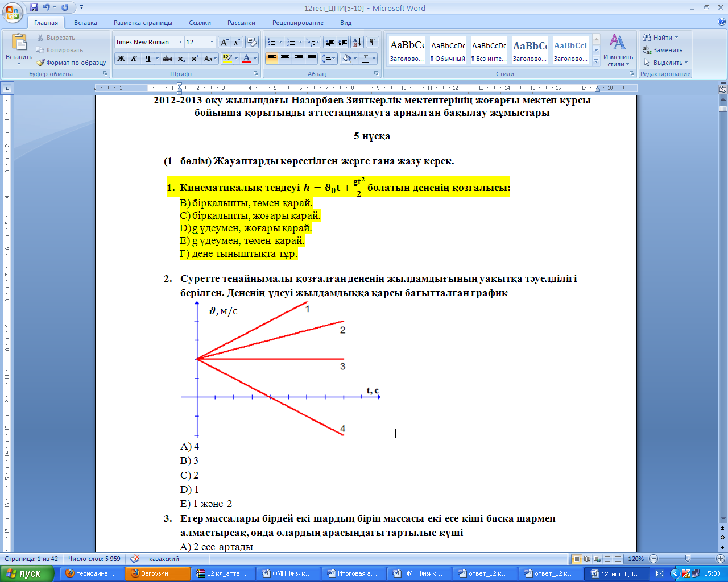Open the Выделить dropdown
728x582 pixels.
coord(665,63)
